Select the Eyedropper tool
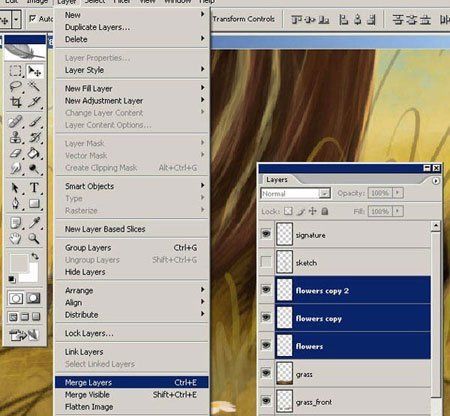Screen dimensions: 450x416 pyautogui.click(x=34, y=223)
